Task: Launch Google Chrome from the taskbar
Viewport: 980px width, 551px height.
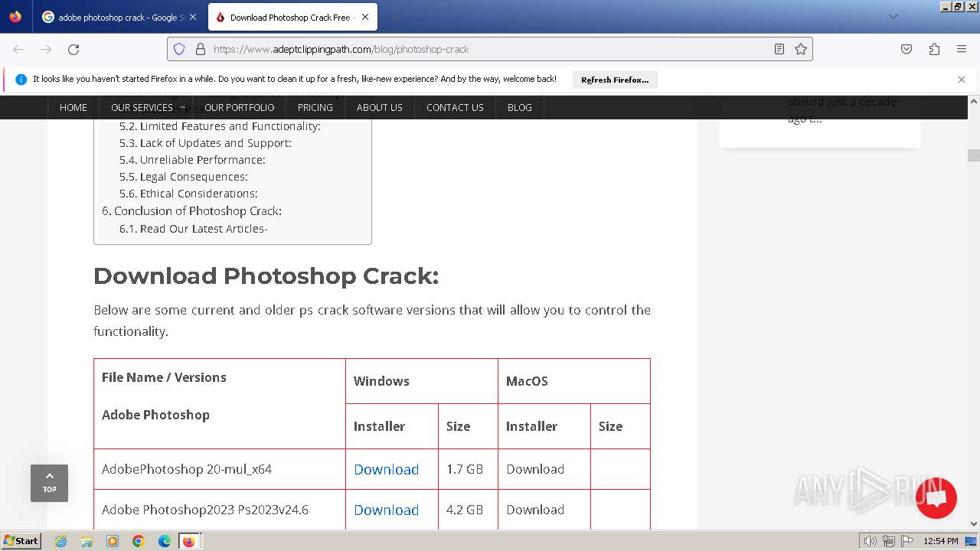Action: point(139,541)
